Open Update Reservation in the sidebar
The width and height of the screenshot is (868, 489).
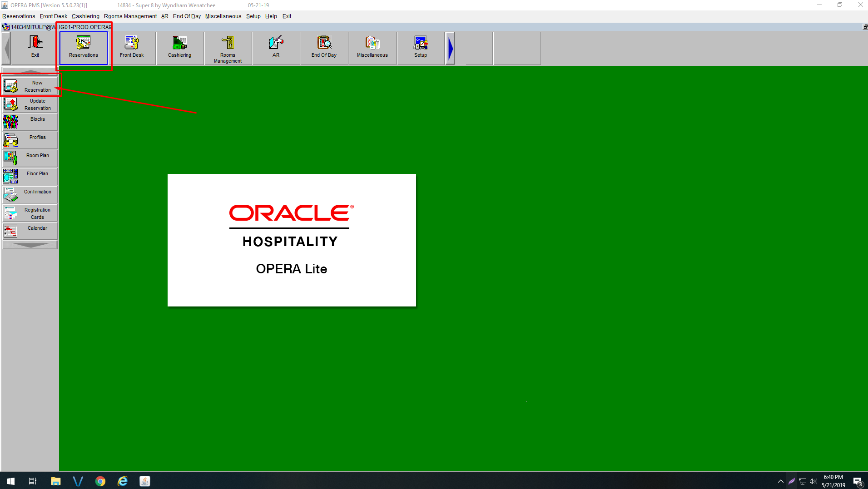coord(30,104)
